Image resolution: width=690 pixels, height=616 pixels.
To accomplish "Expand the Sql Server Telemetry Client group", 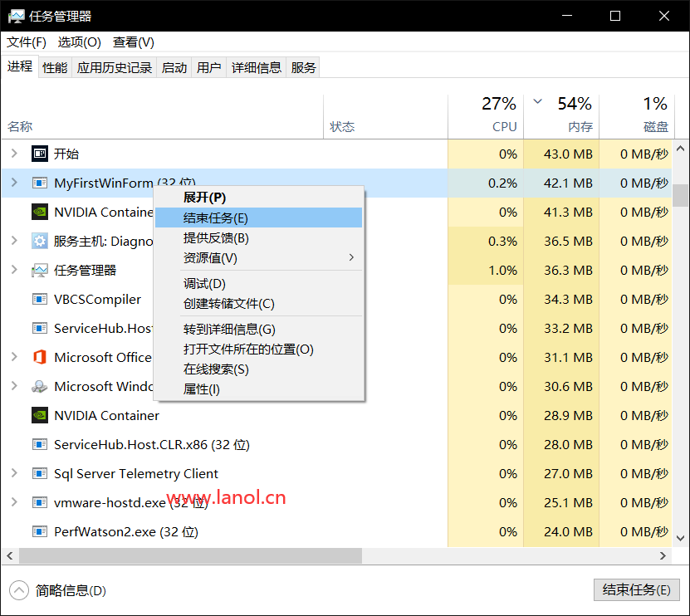I will tap(14, 472).
